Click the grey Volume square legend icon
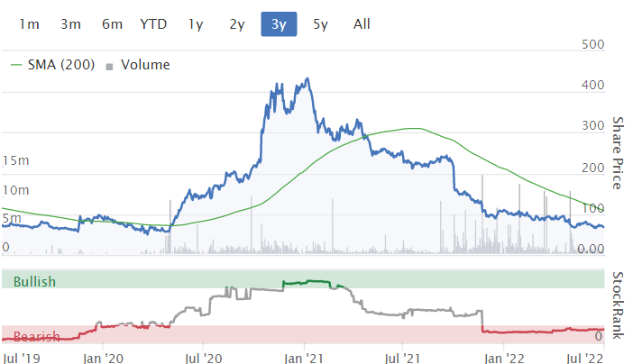Viewport: 633px width, 364px height. (110, 66)
